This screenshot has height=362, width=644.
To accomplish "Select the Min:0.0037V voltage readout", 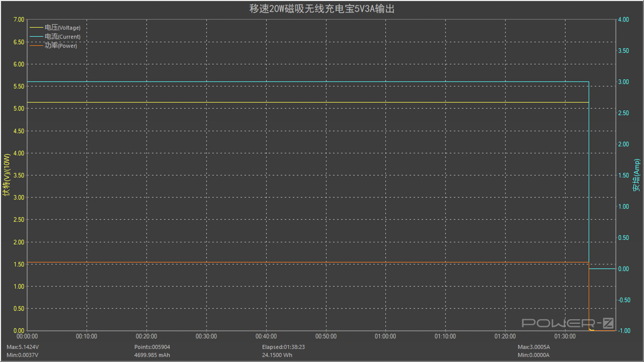I will (x=22, y=355).
